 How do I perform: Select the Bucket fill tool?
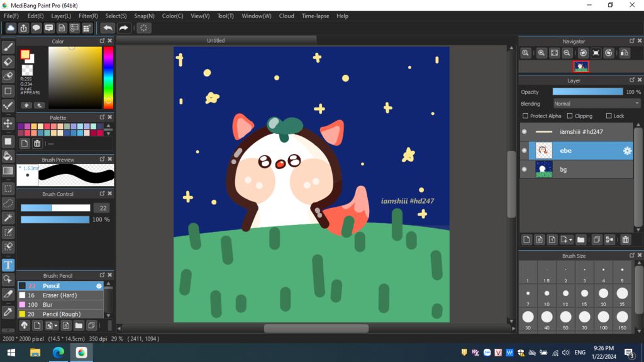click(x=8, y=156)
